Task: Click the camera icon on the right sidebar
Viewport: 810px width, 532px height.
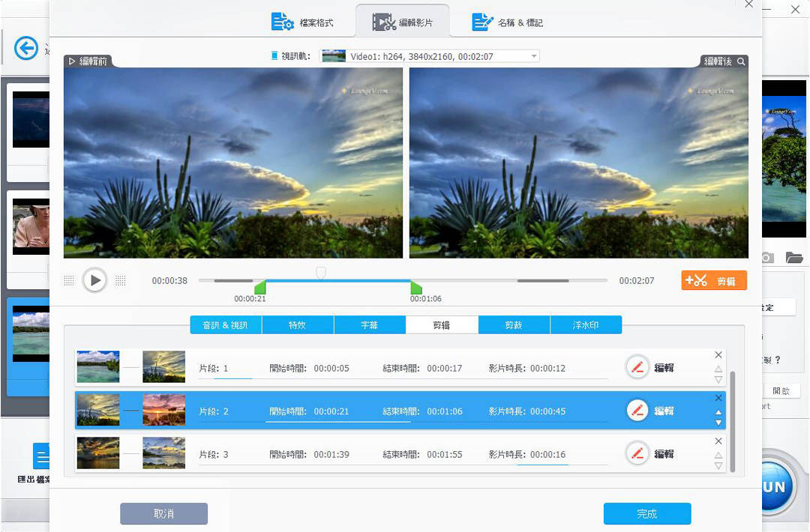Action: pos(766,257)
